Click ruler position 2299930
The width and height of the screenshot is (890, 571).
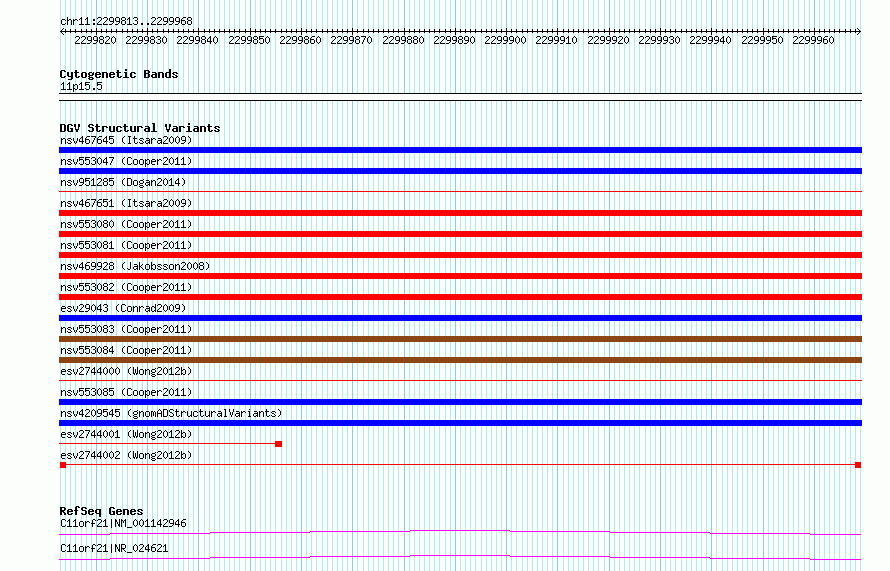[659, 40]
